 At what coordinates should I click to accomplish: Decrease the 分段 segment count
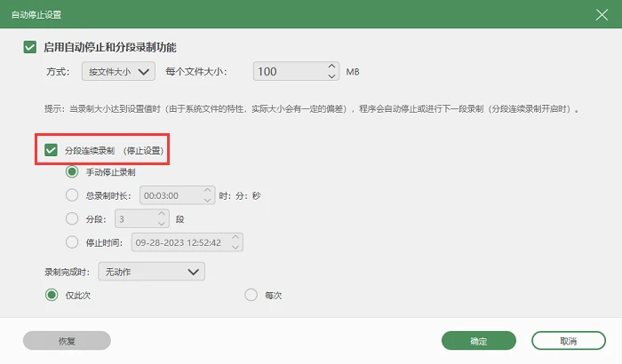(161, 223)
